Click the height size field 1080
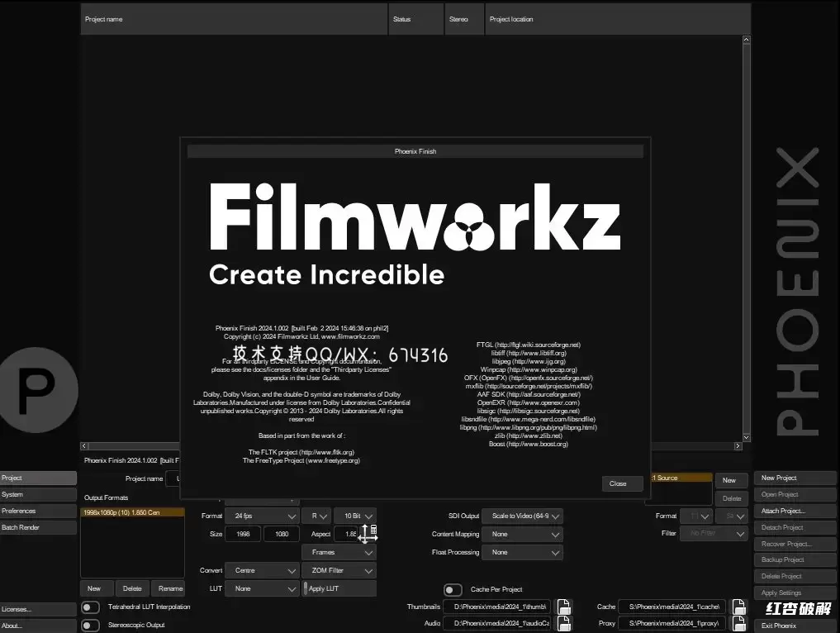The image size is (840, 633). coord(282,535)
